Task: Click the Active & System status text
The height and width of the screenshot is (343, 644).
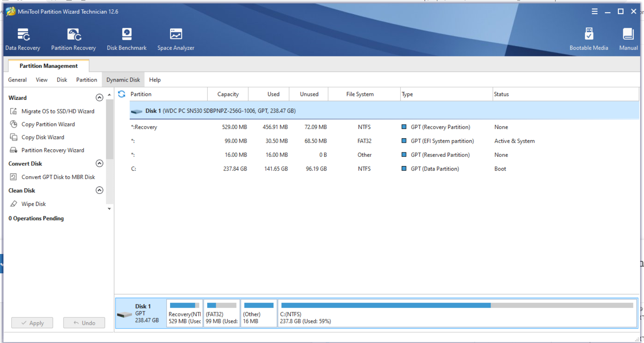Action: 514,141
